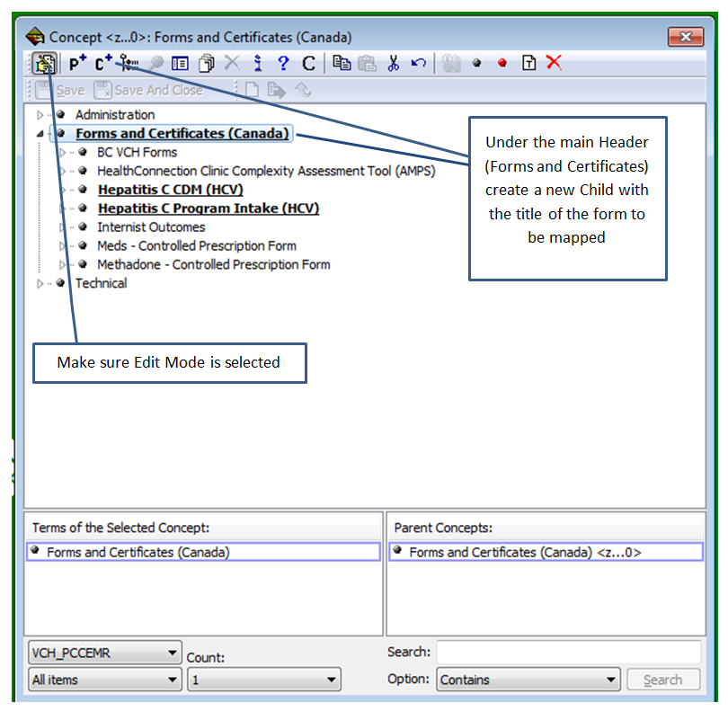Screen dimensions: 728x711
Task: Select Methadone - Controlled Prescription Form item
Action: point(214,264)
